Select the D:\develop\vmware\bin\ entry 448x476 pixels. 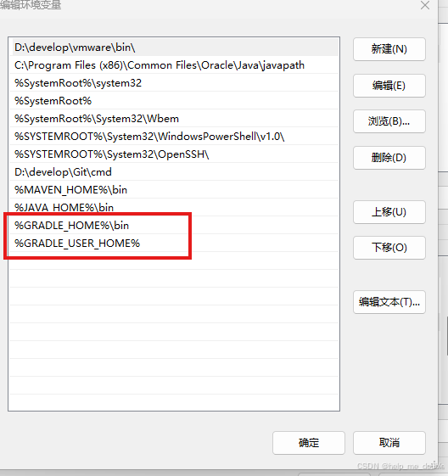[x=174, y=48]
